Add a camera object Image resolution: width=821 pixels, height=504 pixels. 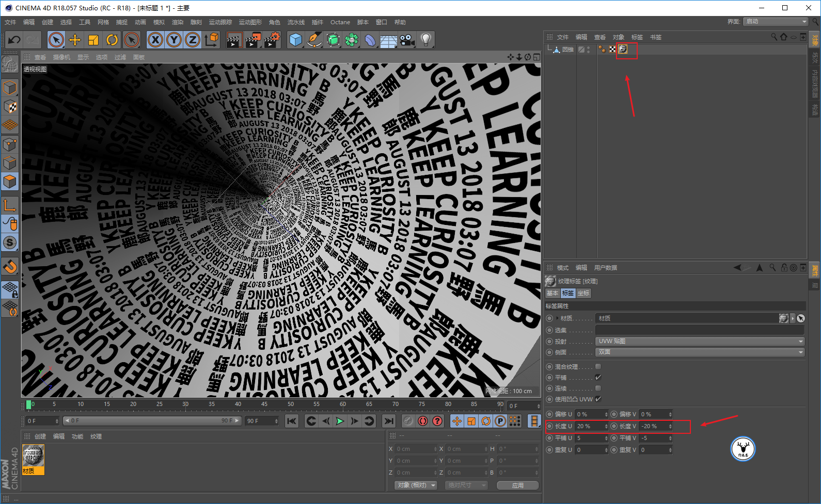(x=407, y=40)
